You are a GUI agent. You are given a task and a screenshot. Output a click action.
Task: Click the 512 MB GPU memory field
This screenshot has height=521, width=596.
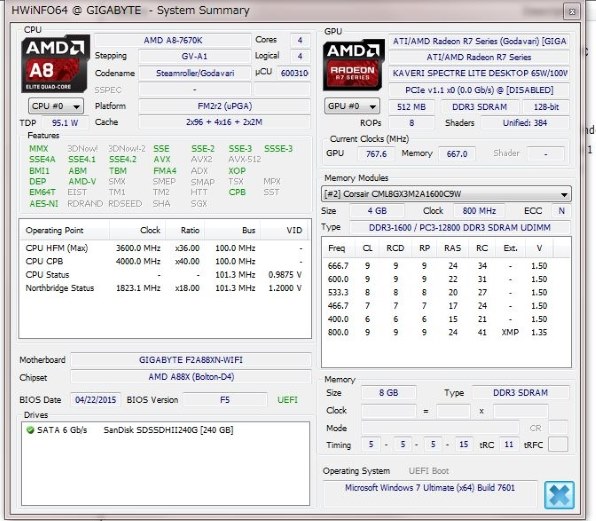tap(411, 107)
